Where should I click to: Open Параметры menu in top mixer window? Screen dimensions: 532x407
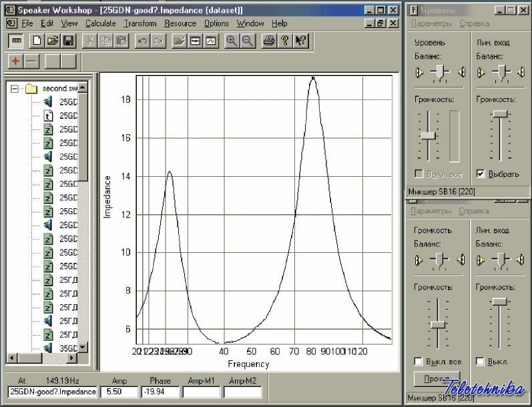[x=431, y=23]
